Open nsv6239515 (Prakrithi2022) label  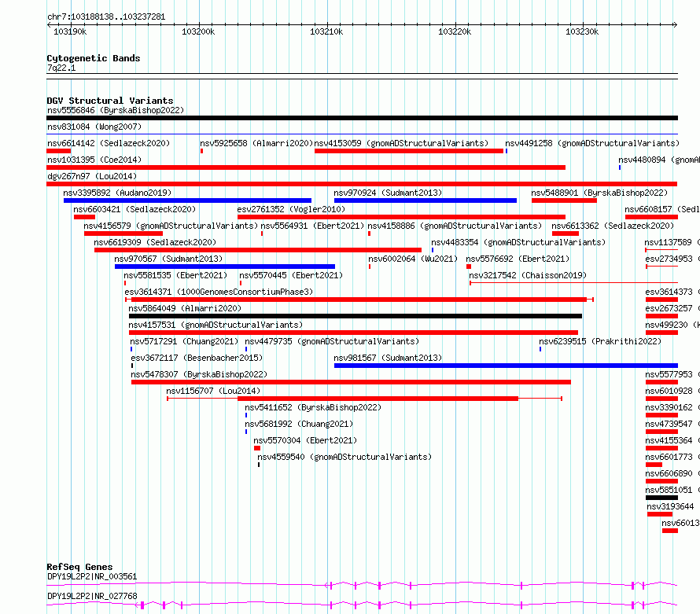coord(600,341)
